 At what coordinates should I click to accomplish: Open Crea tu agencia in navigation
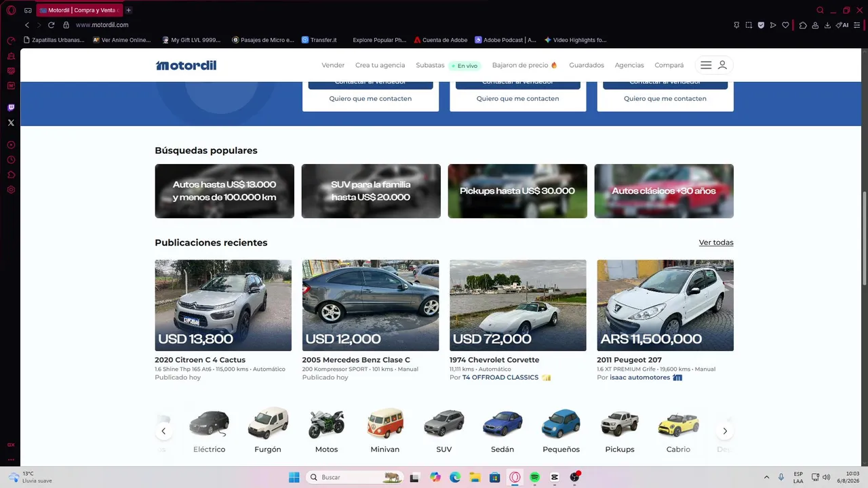pyautogui.click(x=380, y=65)
